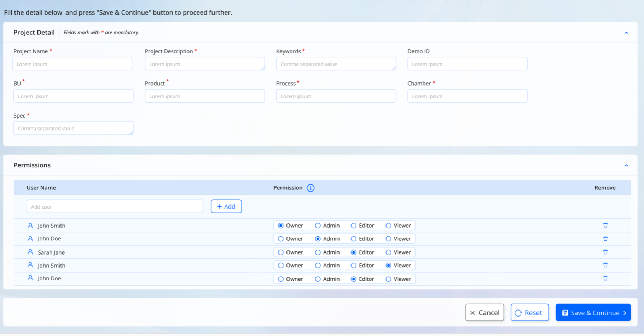644x336 pixels.
Task: Choose Owner for the John Smith marked Viewer
Action: click(x=281, y=266)
